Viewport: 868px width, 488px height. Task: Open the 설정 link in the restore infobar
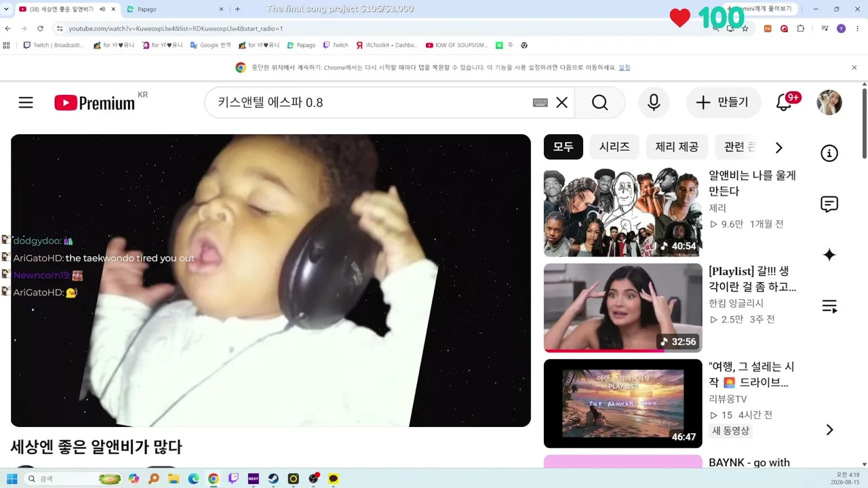tap(625, 68)
